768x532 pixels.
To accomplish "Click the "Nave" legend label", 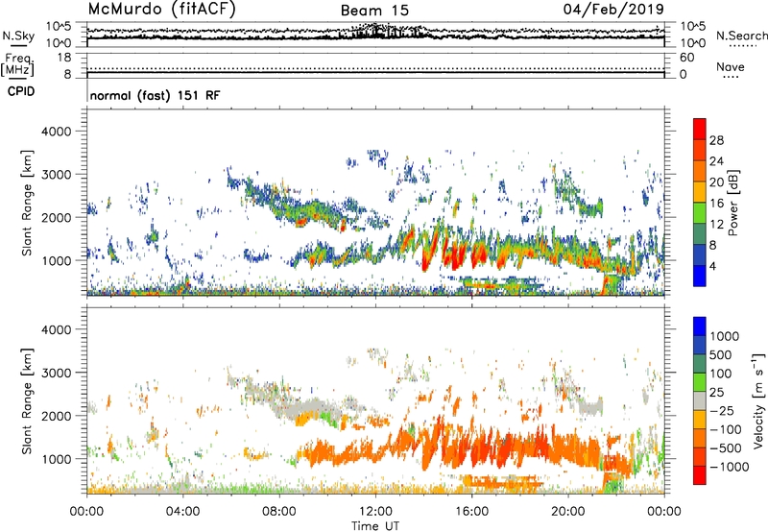I will 730,67.
